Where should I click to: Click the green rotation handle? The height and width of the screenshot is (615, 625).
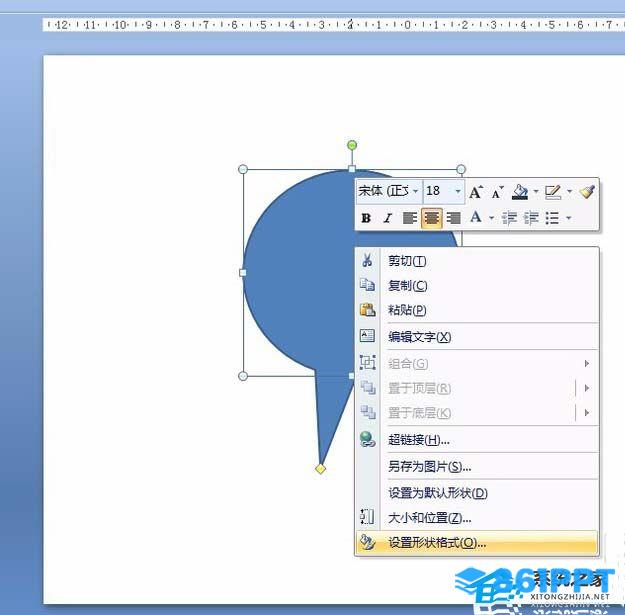352,145
